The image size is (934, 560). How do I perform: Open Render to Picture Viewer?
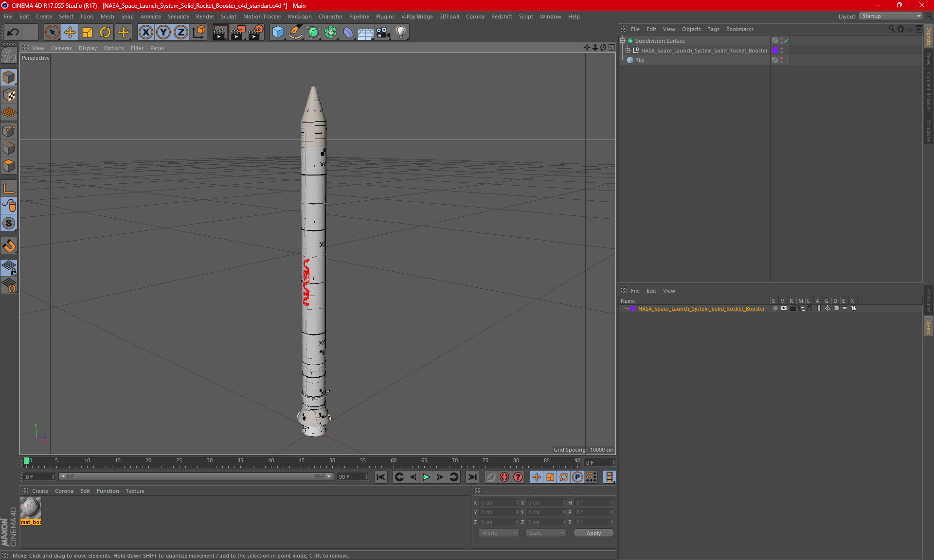(x=238, y=32)
